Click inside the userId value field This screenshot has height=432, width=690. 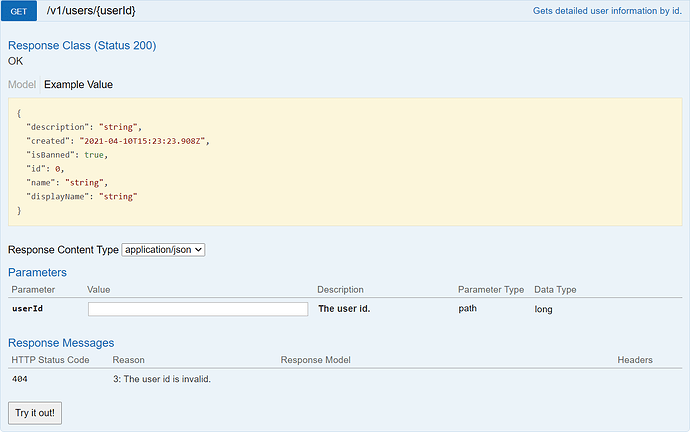(x=198, y=309)
